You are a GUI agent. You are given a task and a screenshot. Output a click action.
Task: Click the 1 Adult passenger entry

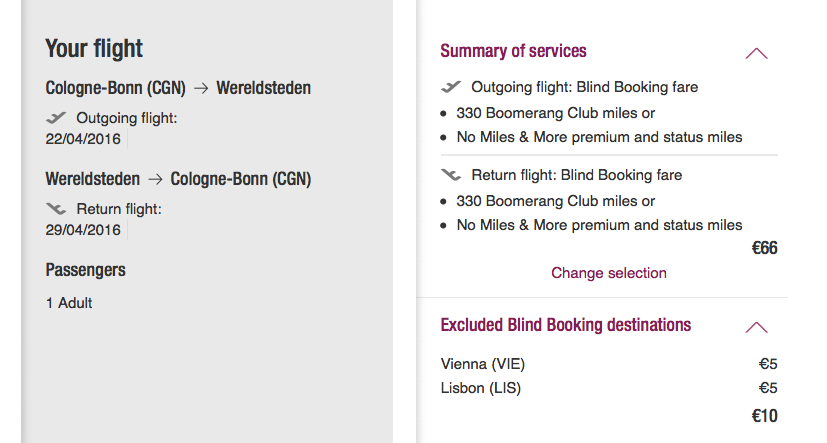(x=69, y=303)
